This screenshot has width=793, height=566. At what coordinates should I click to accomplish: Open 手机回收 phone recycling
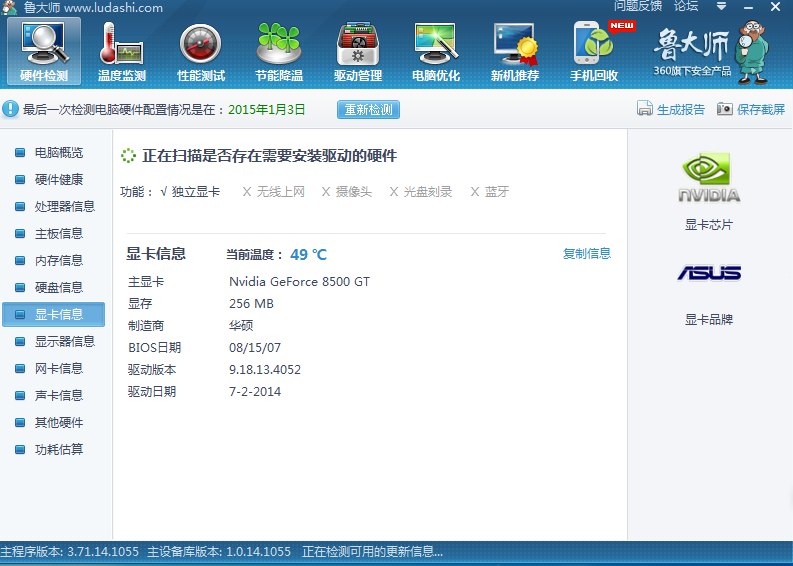pyautogui.click(x=594, y=52)
